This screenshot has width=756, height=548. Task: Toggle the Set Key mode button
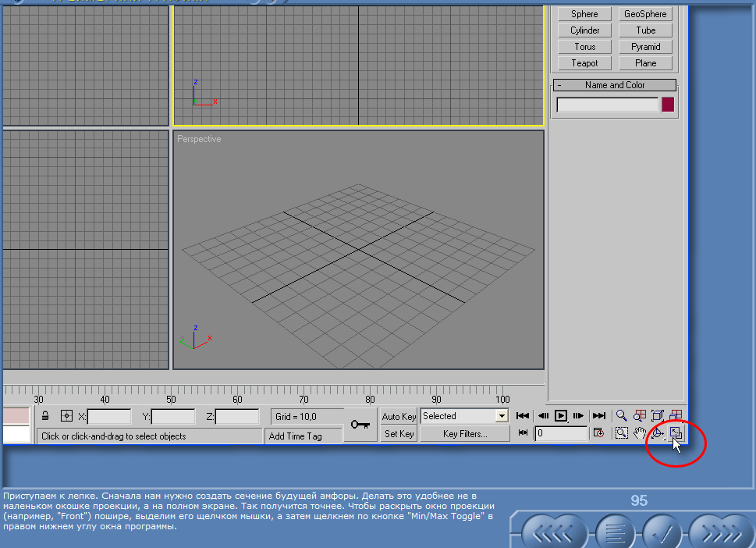(399, 434)
